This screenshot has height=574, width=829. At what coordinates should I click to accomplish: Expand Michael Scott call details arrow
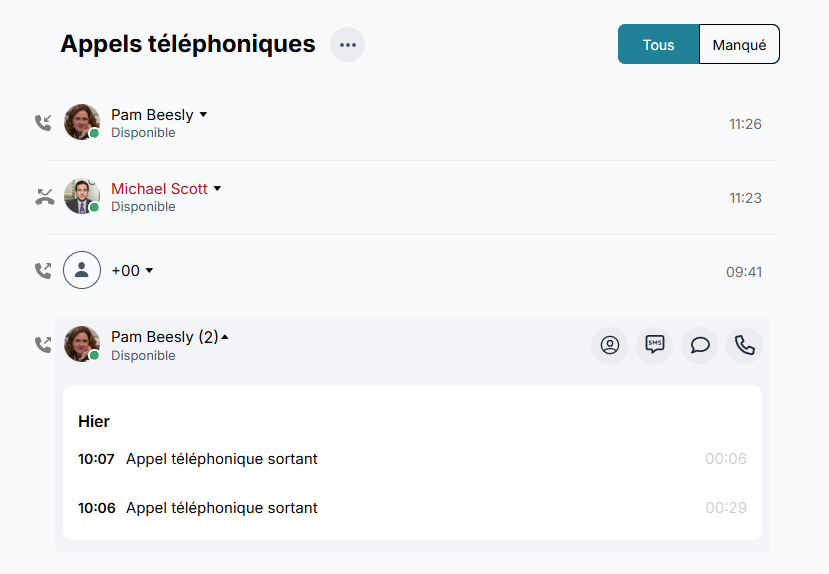click(218, 189)
